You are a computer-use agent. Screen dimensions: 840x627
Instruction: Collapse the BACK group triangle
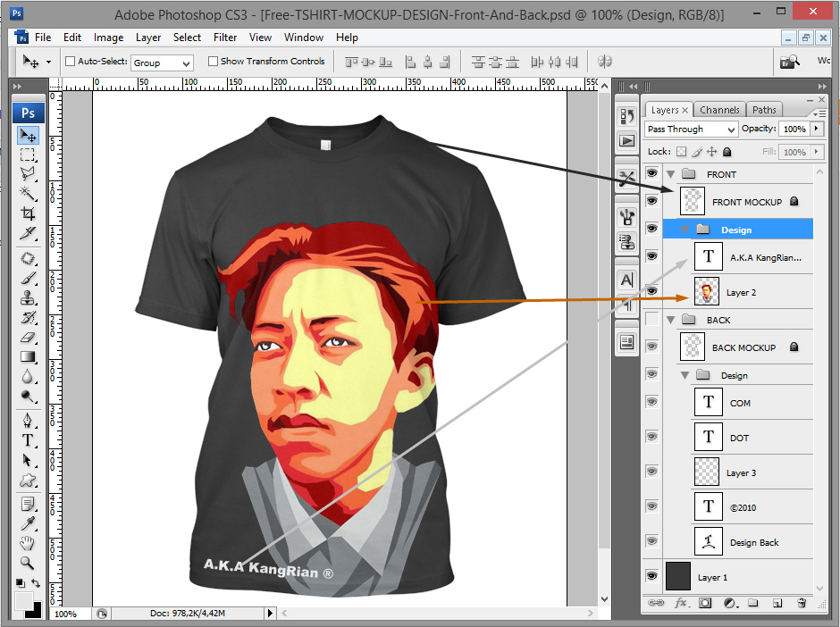click(x=671, y=320)
